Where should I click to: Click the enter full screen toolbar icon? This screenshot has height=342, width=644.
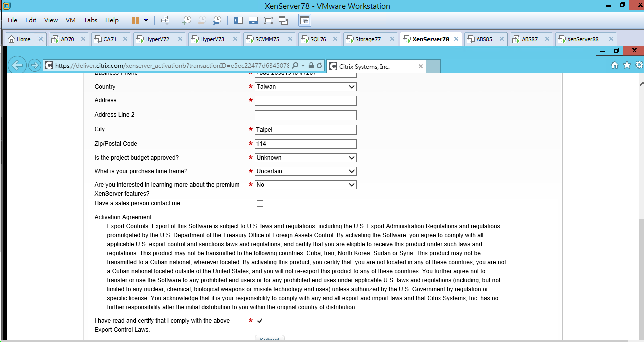[x=268, y=20]
